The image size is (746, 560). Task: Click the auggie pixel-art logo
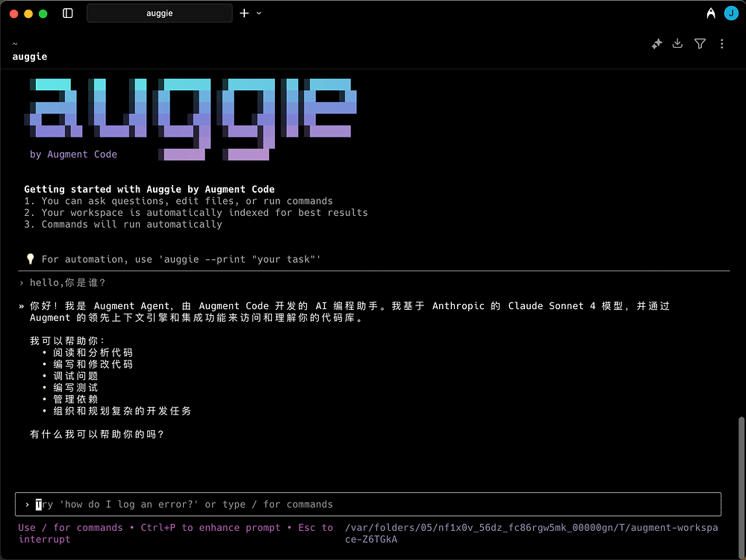pyautogui.click(x=190, y=119)
